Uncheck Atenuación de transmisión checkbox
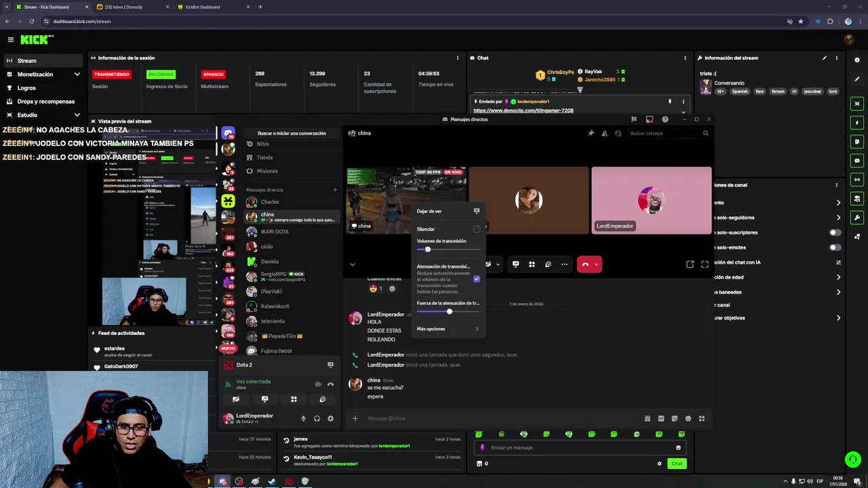Image resolution: width=868 pixels, height=488 pixels. [x=477, y=279]
